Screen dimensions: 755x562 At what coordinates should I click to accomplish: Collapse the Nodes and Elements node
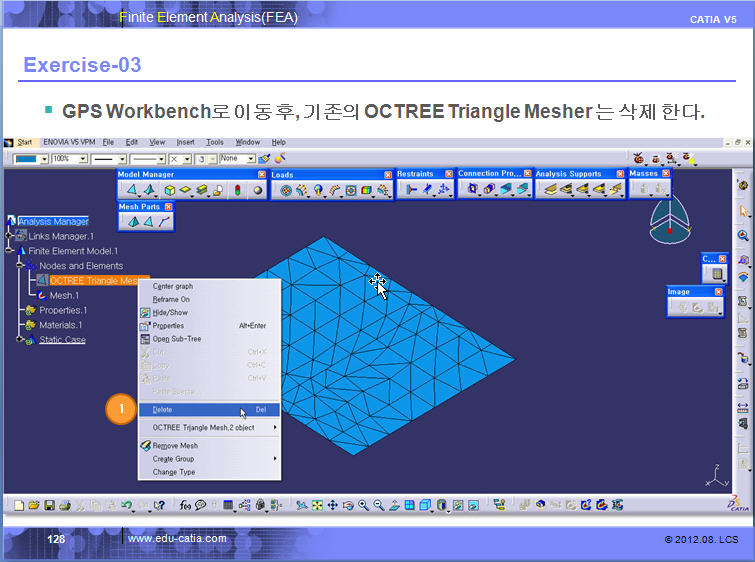coord(20,265)
